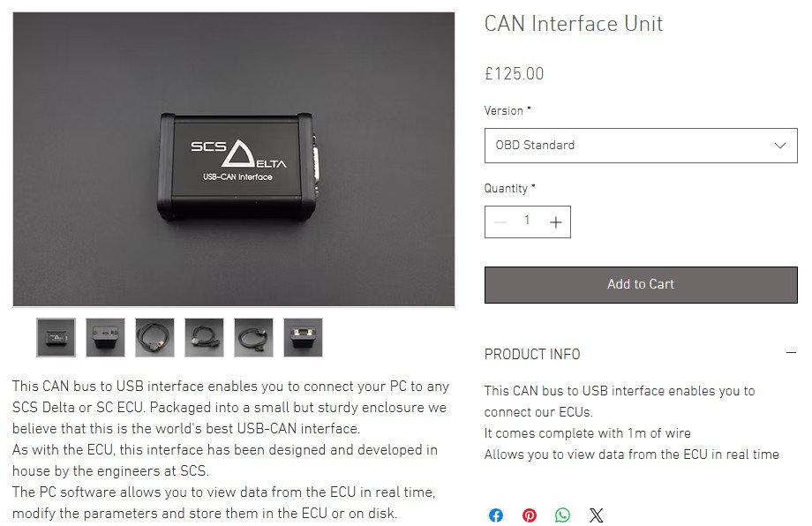
Task: Select first thumbnail of SCS Delta unit
Action: (x=56, y=337)
